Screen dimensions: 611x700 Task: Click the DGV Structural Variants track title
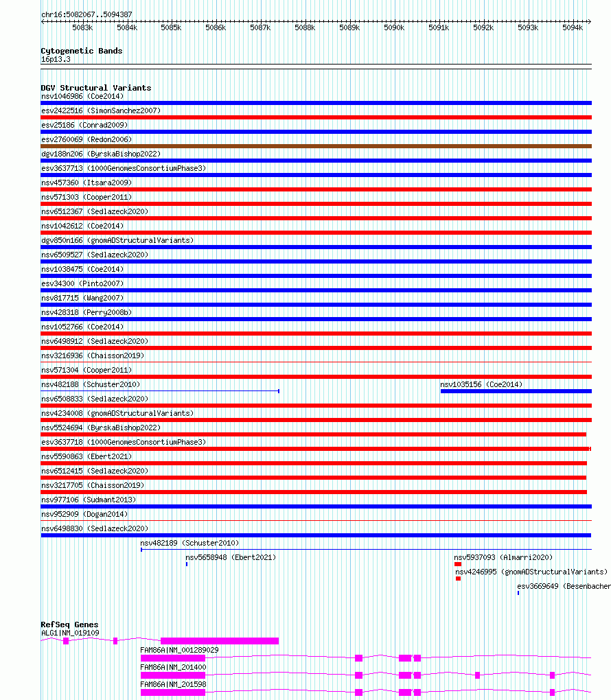96,88
